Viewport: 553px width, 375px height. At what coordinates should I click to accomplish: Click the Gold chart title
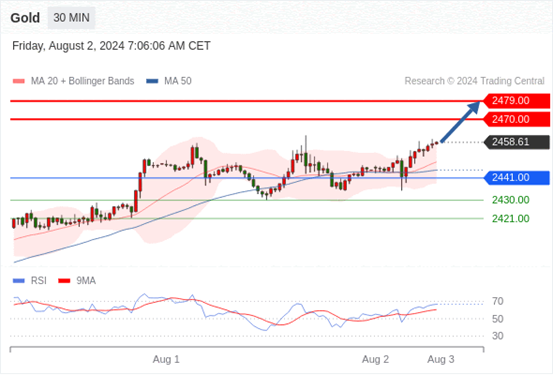pyautogui.click(x=25, y=18)
